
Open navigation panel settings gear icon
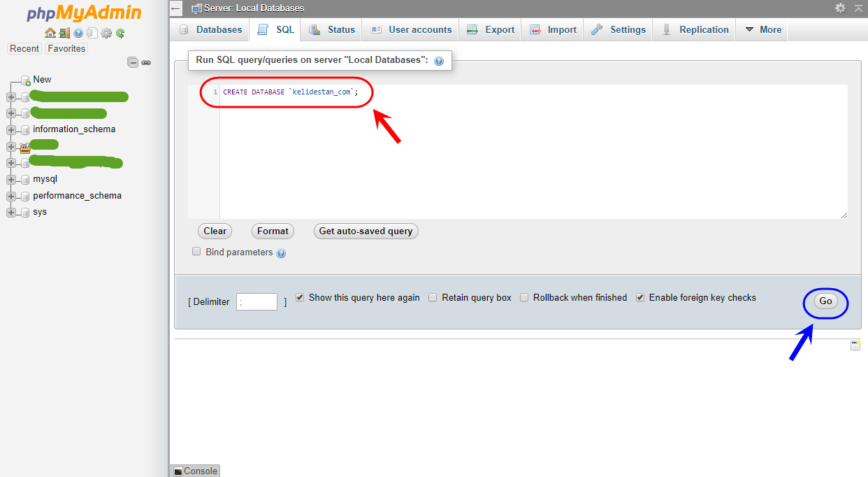click(106, 33)
